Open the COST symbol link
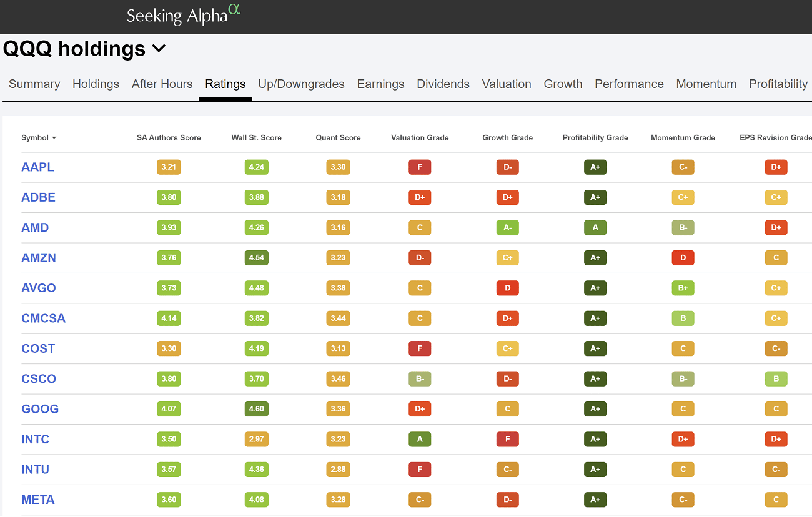Image resolution: width=812 pixels, height=517 pixels. tap(38, 348)
